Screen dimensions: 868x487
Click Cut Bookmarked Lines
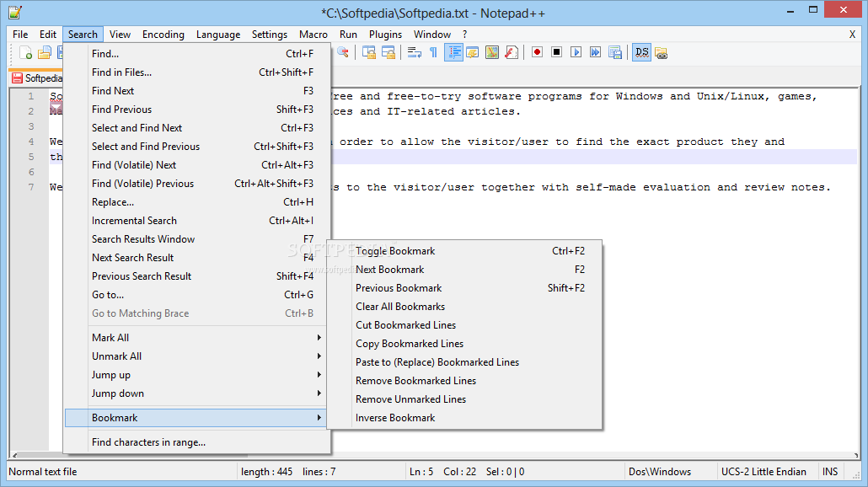click(464, 325)
